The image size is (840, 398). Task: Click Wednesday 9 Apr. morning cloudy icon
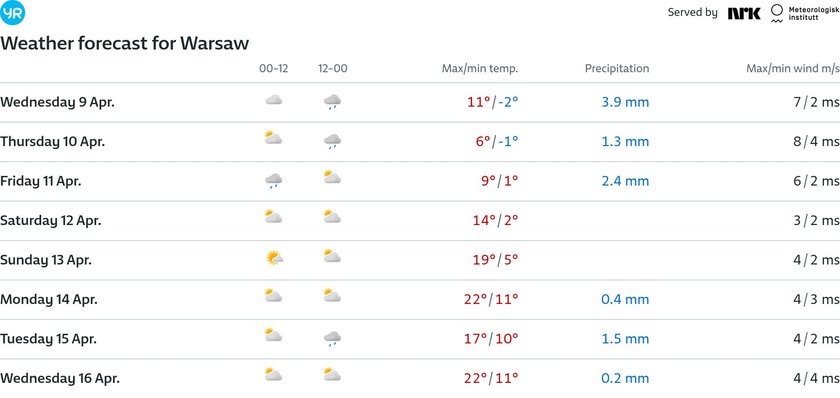tap(273, 100)
